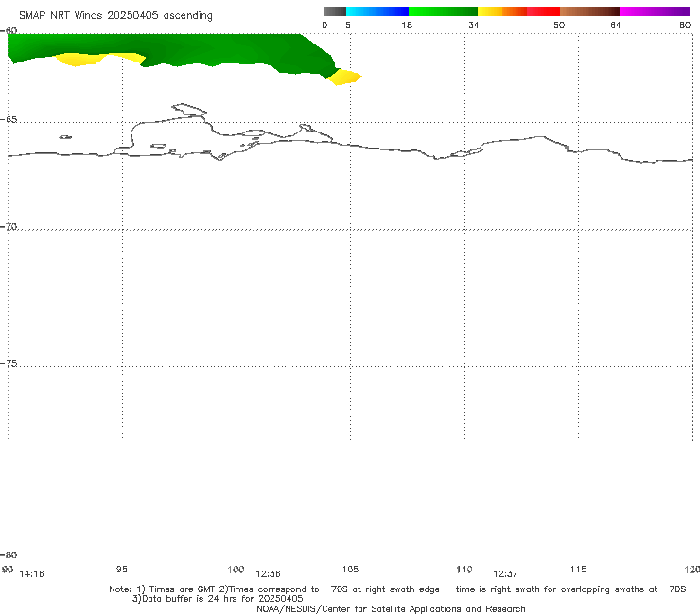
Task: Click the green segment of the color bar
Action: click(x=443, y=11)
